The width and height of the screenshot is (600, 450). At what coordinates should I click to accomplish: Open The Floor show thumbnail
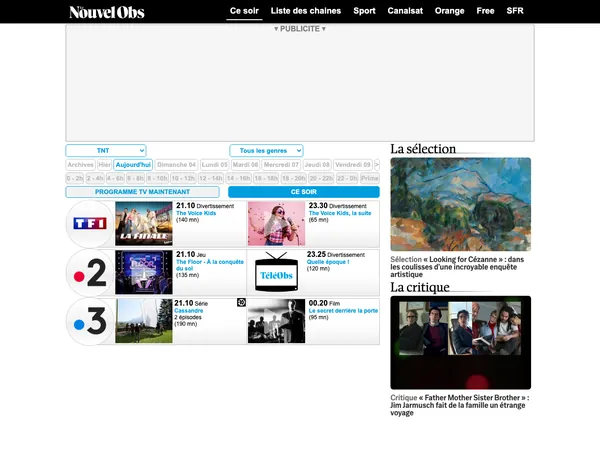point(144,272)
